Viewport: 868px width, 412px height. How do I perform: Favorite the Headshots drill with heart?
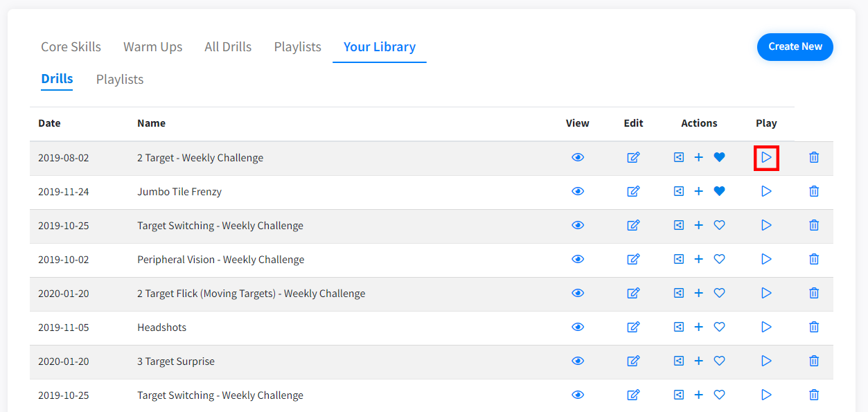[x=719, y=328]
